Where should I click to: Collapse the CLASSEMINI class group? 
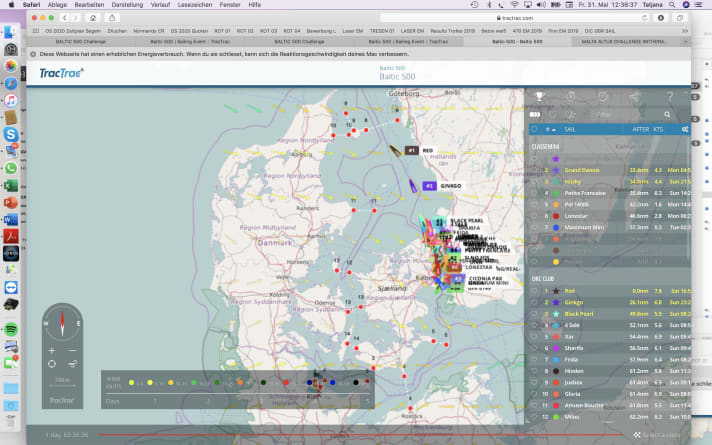[x=546, y=147]
